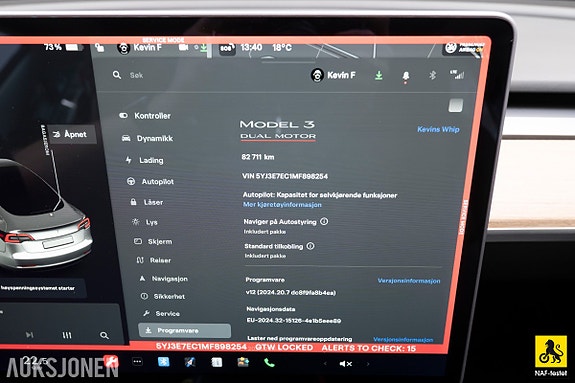This screenshot has width=575, height=383.
Task: Open Mer kjøretøyinformasjon link
Action: (x=282, y=205)
